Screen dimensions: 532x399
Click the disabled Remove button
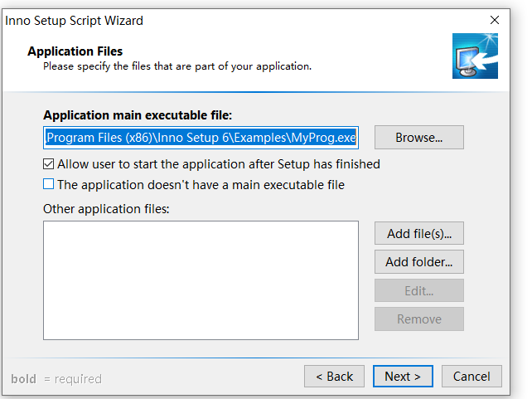[x=419, y=319]
